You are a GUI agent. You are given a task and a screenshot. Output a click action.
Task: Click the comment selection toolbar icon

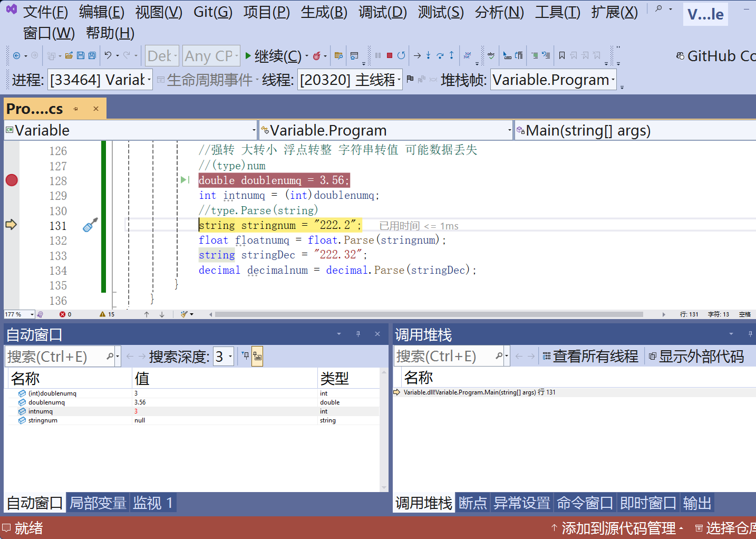pyautogui.click(x=535, y=55)
